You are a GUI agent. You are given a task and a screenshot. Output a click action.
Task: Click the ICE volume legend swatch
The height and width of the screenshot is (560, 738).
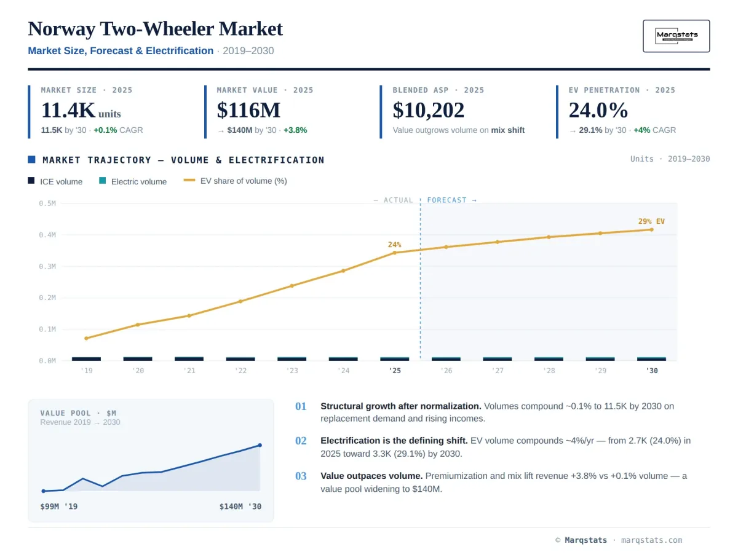tap(31, 181)
